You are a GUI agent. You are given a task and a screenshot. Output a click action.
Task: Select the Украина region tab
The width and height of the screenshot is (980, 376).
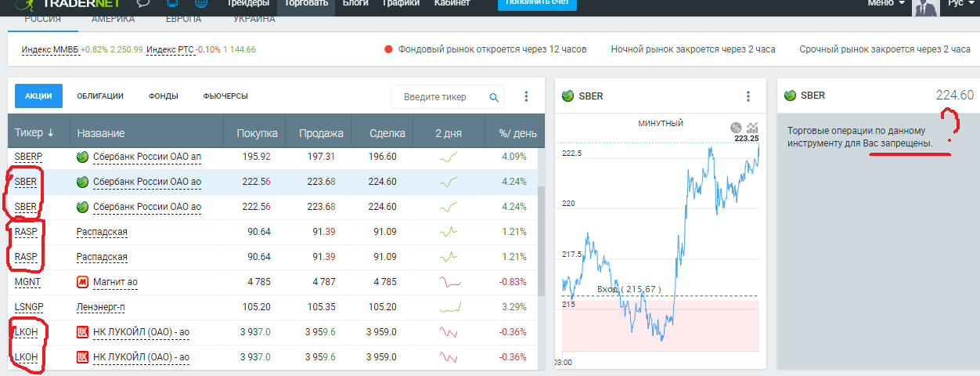(x=254, y=17)
